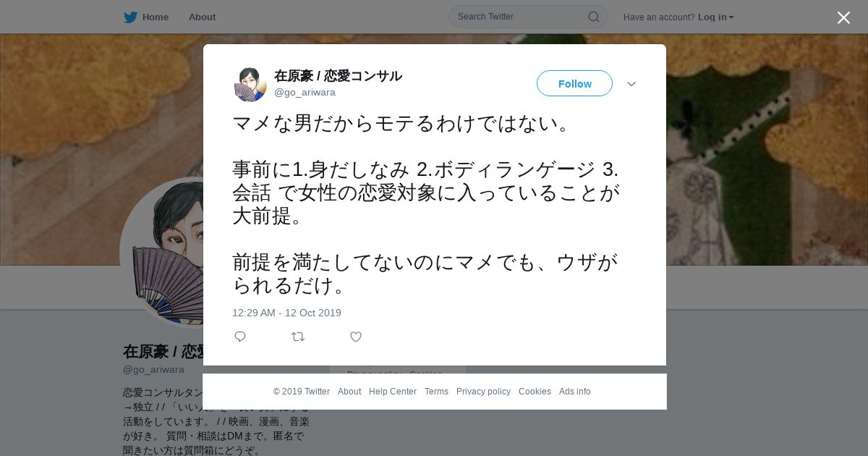
Task: Open Help Center footer link
Action: click(x=393, y=392)
